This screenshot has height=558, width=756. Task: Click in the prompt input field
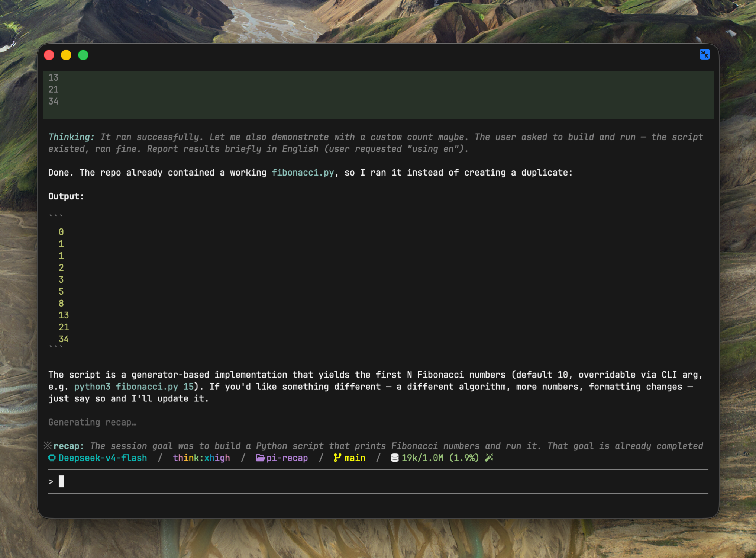[x=378, y=482]
